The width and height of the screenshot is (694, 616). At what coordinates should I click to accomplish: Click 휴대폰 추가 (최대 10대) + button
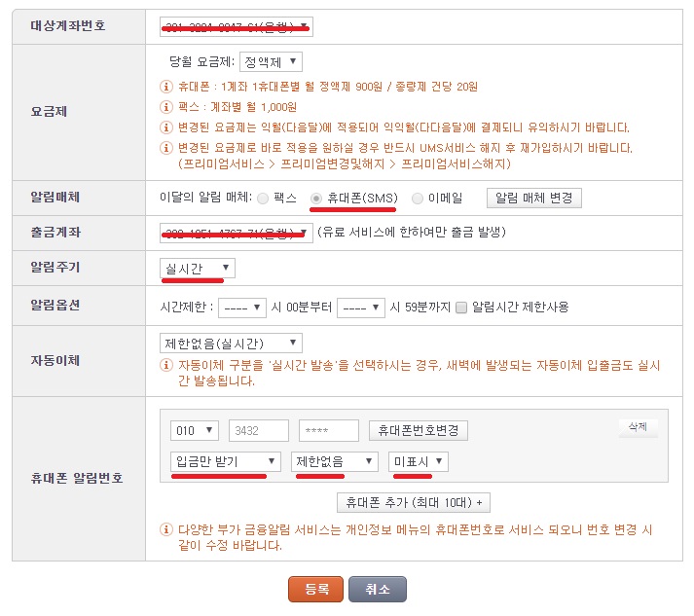click(x=413, y=502)
